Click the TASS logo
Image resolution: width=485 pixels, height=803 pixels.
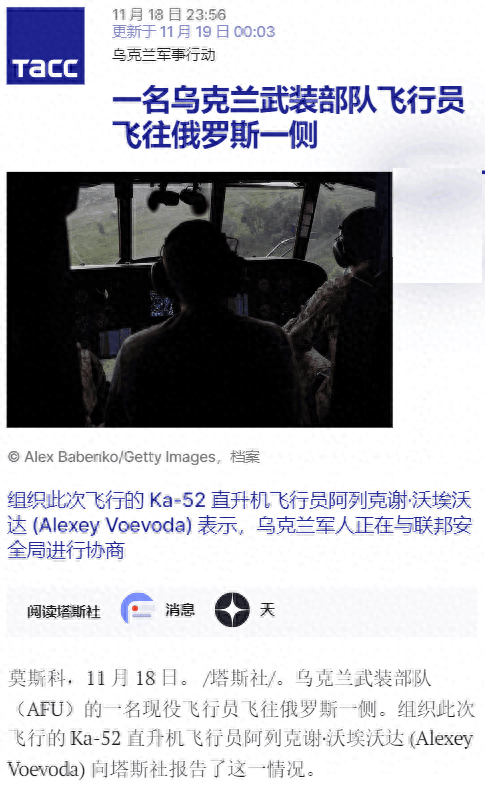click(x=46, y=46)
